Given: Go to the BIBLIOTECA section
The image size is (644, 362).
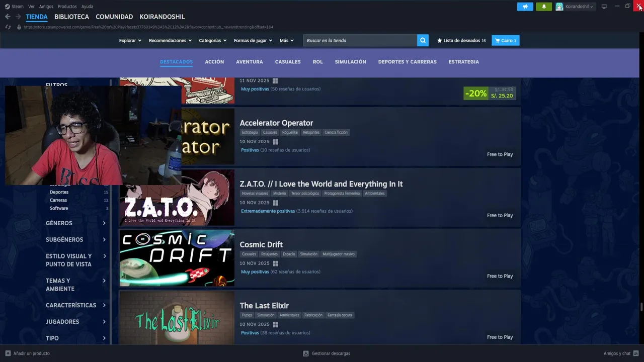Looking at the screenshot, I should (72, 17).
